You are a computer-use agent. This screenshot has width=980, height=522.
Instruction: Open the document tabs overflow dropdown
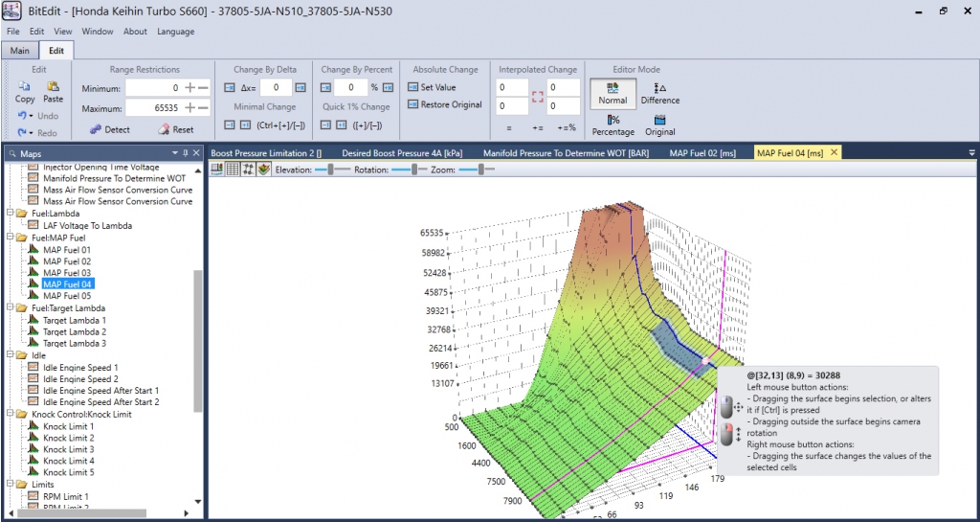(972, 153)
